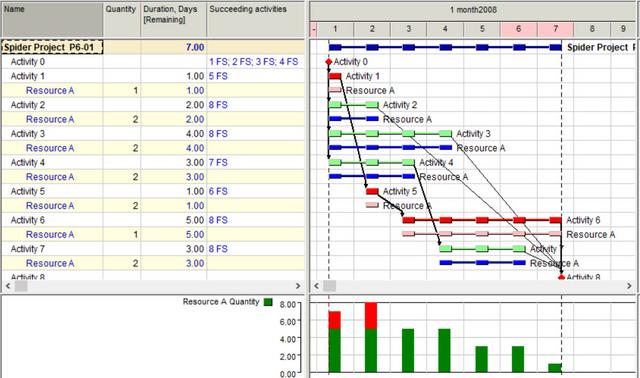Select Resource A under Activity 1
The height and width of the screenshot is (378, 640).
(x=50, y=91)
